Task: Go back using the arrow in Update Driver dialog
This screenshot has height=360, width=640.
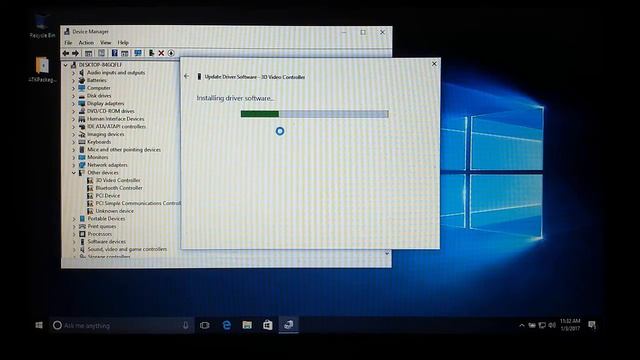Action: coord(187,76)
